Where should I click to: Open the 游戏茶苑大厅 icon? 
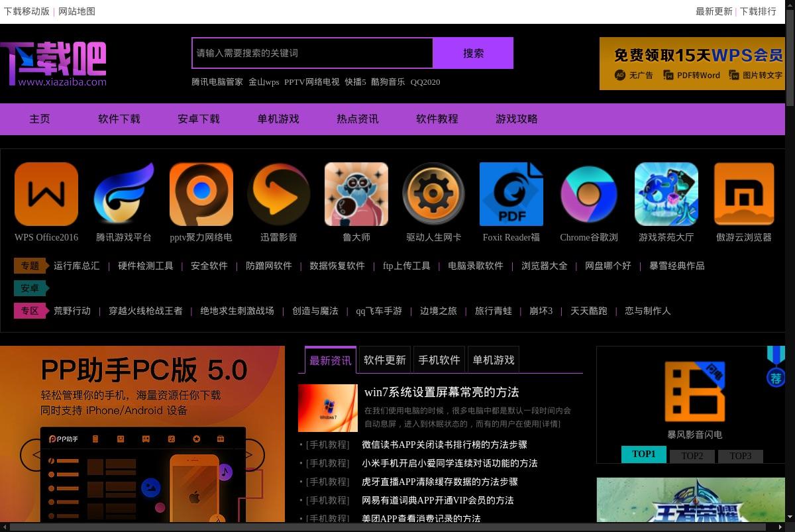tap(666, 194)
